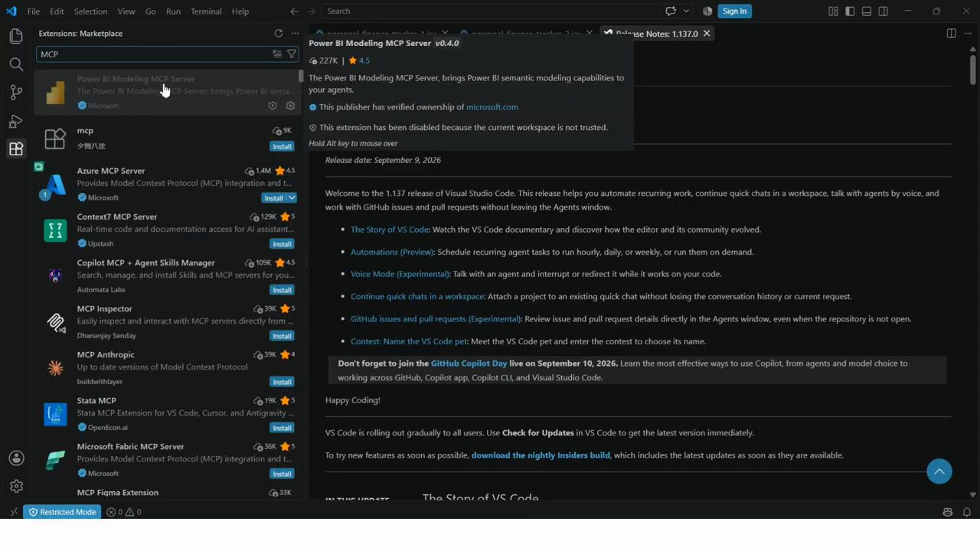Open the Search view in activity bar
Screen dimensions: 980x551
16,64
